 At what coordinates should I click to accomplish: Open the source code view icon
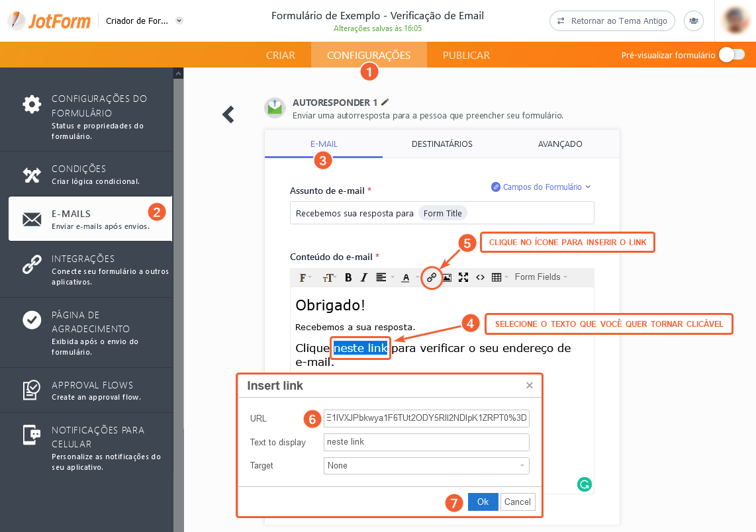click(481, 277)
